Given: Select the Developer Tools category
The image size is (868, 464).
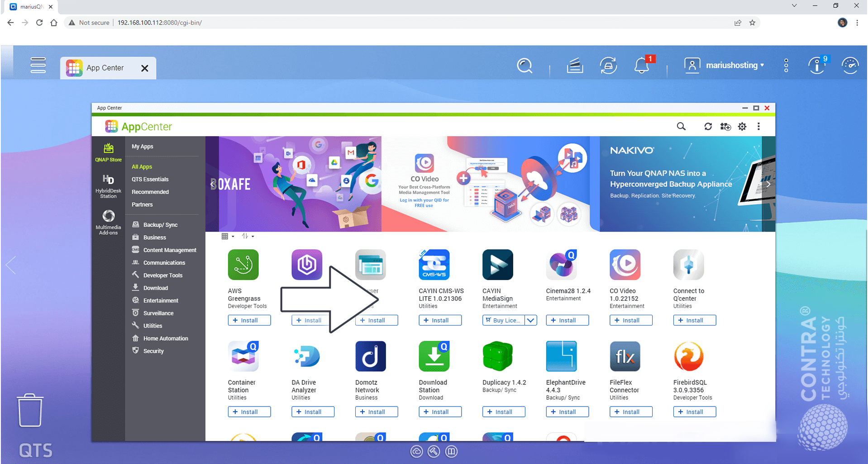Looking at the screenshot, I should [x=162, y=275].
